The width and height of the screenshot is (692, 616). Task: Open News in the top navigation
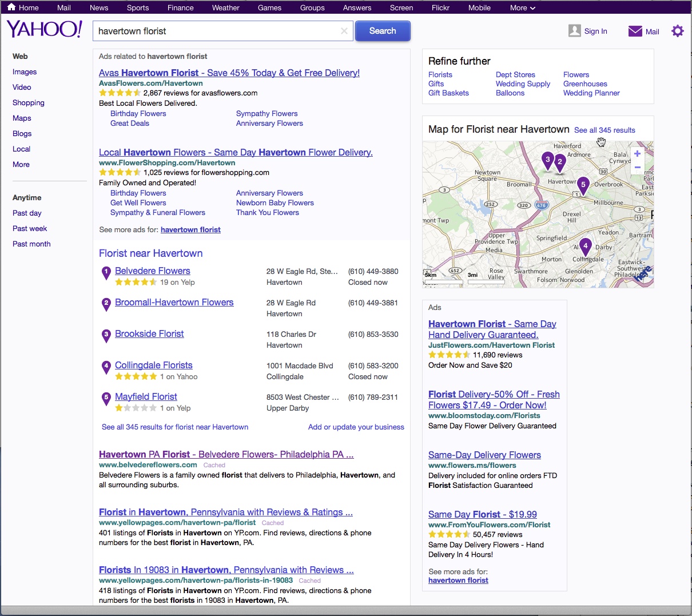click(99, 7)
